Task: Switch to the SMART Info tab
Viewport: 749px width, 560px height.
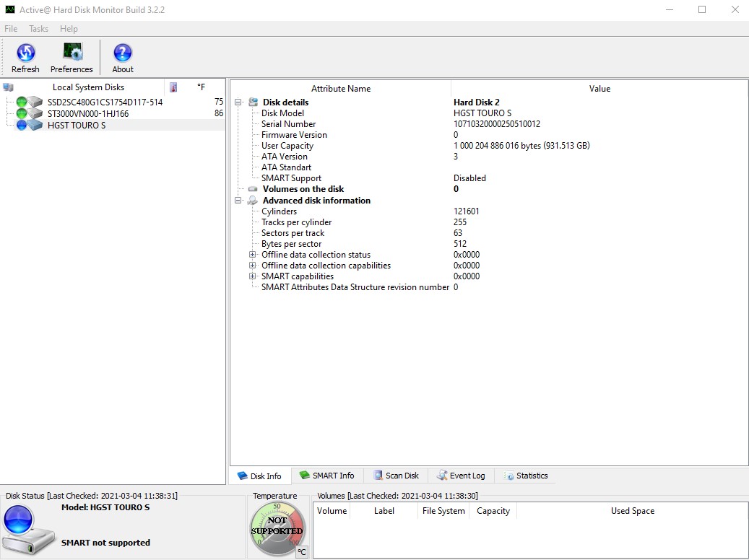Action: 329,475
